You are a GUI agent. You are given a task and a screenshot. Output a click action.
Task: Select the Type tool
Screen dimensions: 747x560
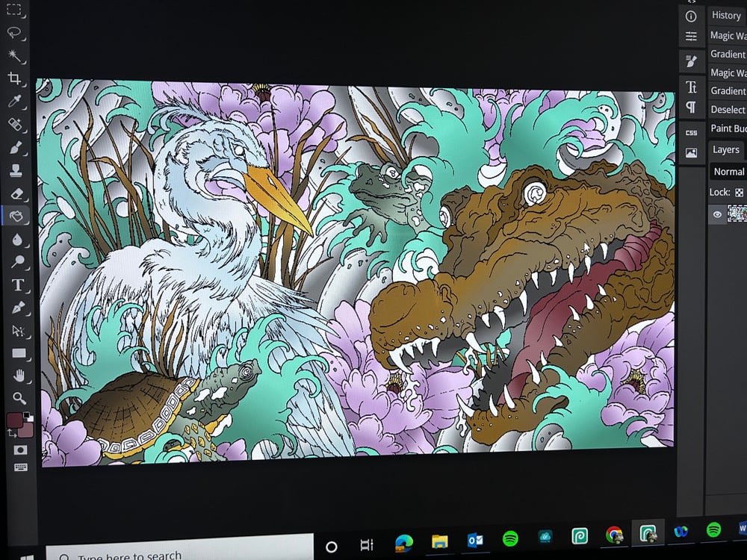click(x=17, y=284)
